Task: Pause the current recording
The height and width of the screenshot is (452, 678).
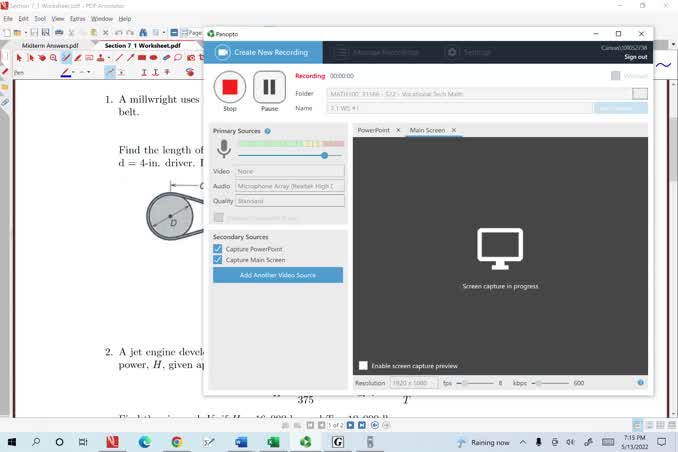Action: [269, 87]
